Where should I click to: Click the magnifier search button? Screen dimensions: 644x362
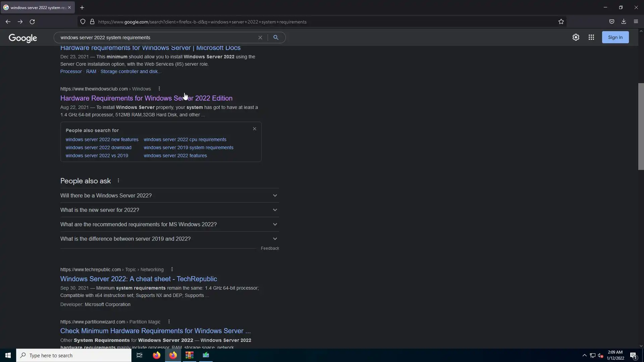(276, 38)
